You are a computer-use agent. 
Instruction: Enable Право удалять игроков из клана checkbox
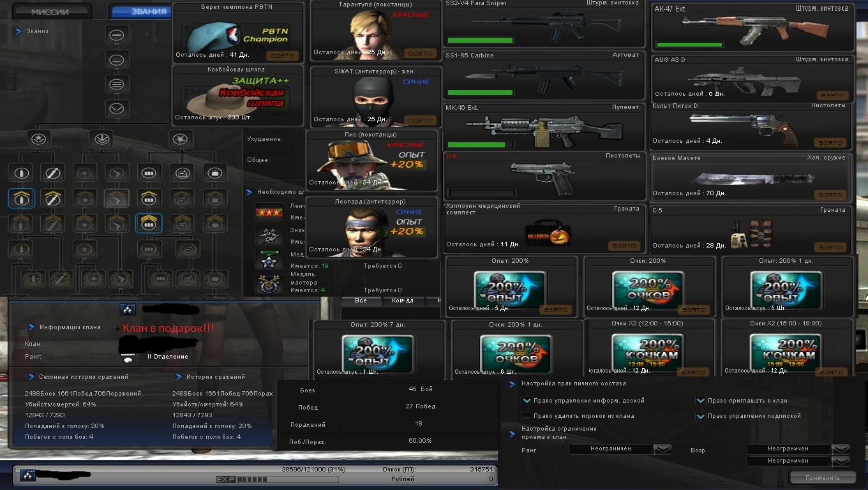click(527, 416)
